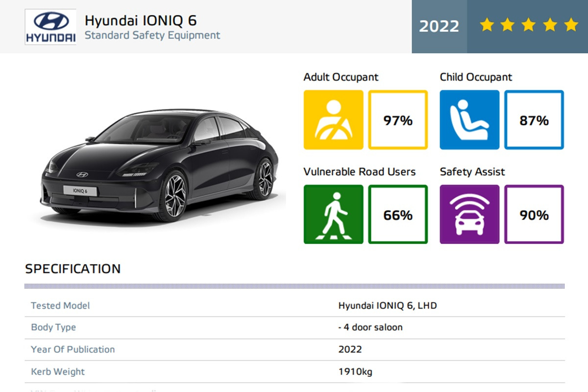The height and width of the screenshot is (392, 588).
Task: Click the Safety Assist heading
Action: [x=472, y=172]
